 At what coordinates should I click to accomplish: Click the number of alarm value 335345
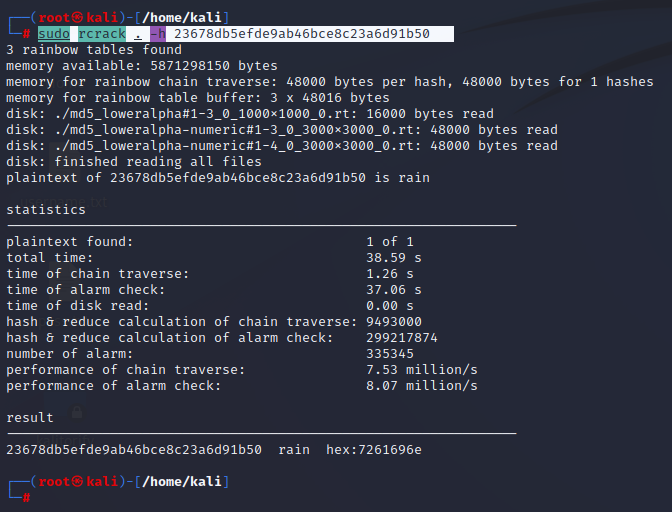(390, 354)
